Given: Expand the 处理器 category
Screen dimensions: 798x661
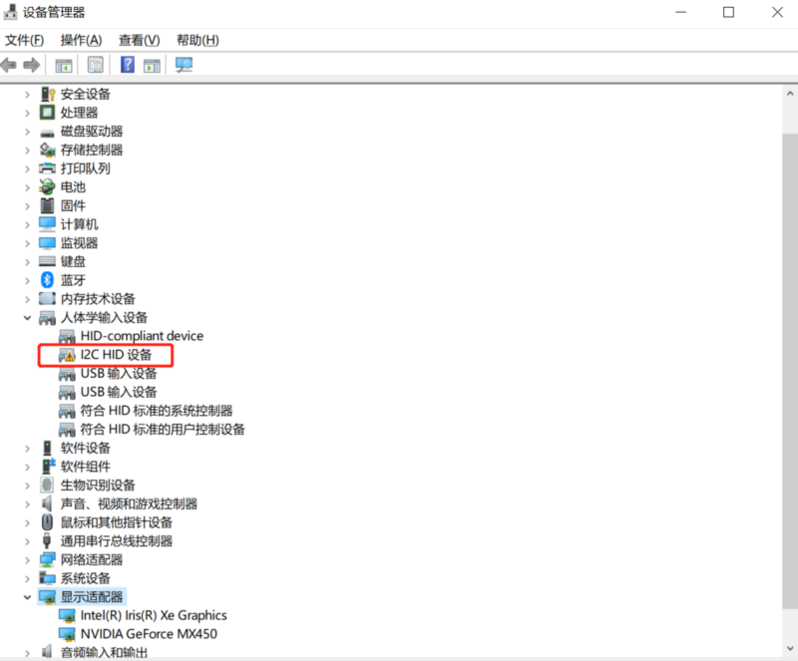Looking at the screenshot, I should pos(28,113).
